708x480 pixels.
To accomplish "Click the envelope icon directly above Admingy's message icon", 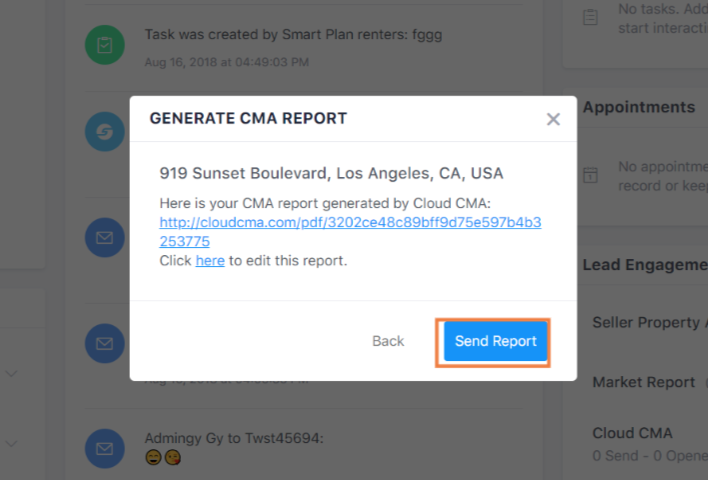I will point(104,343).
